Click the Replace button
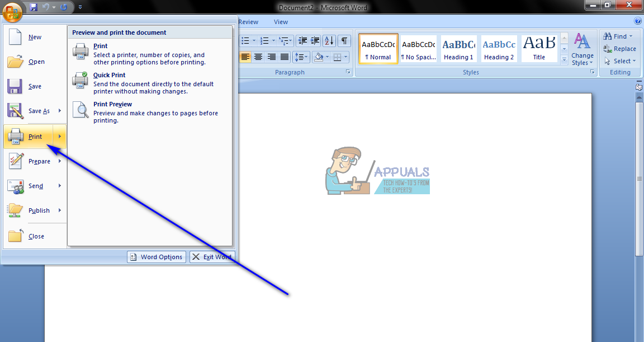 [619, 49]
